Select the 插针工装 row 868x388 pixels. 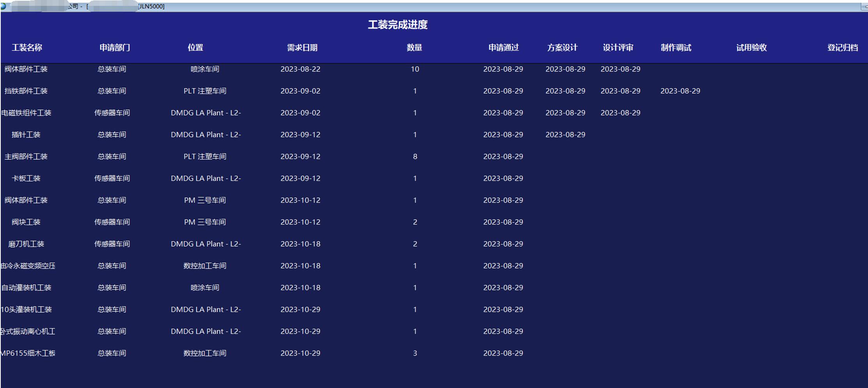click(26, 135)
